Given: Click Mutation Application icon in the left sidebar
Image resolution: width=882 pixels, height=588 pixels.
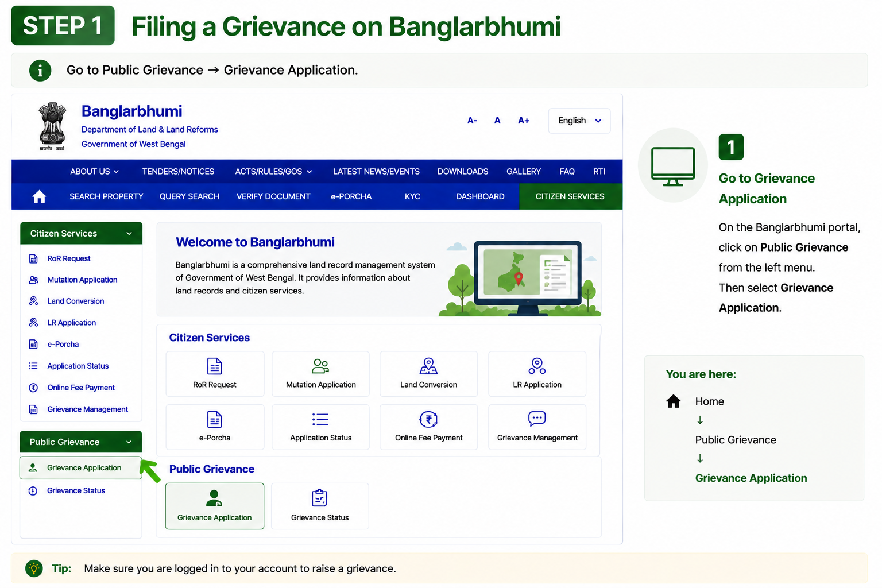Looking at the screenshot, I should click(33, 280).
